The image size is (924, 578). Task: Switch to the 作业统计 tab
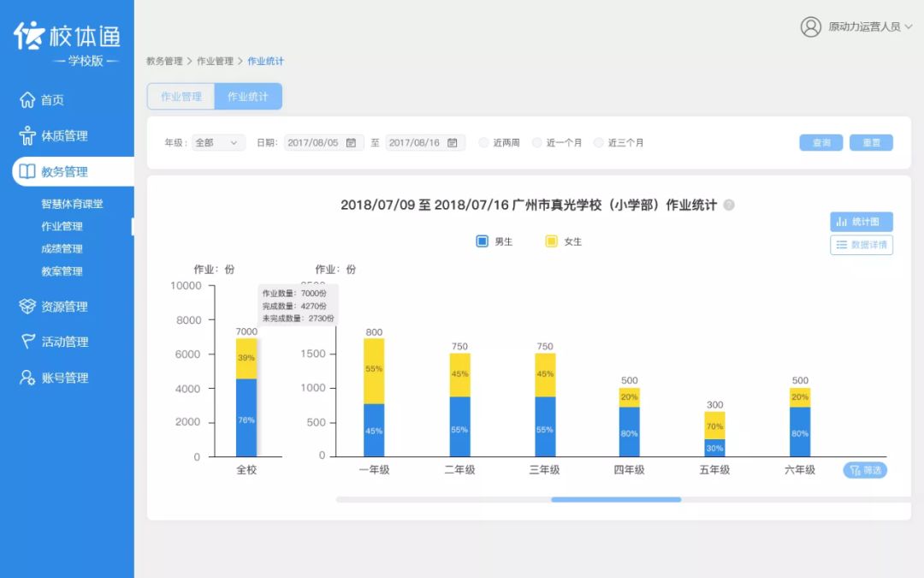[x=247, y=97]
